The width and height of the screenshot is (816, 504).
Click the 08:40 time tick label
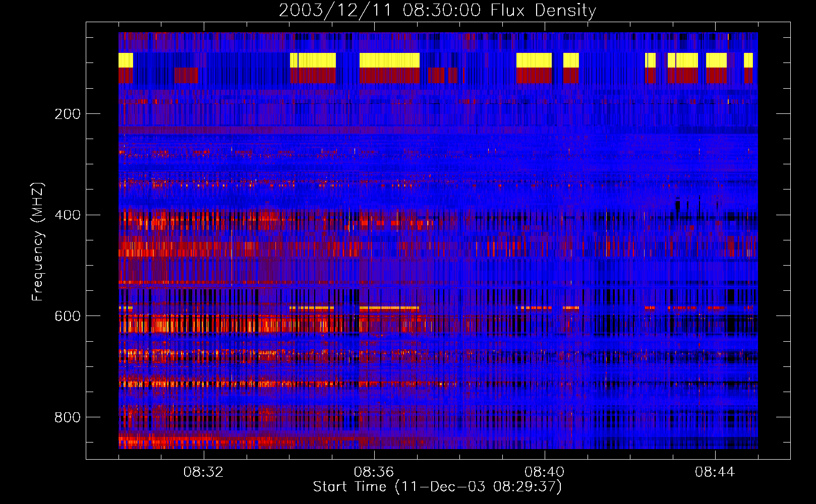544,472
